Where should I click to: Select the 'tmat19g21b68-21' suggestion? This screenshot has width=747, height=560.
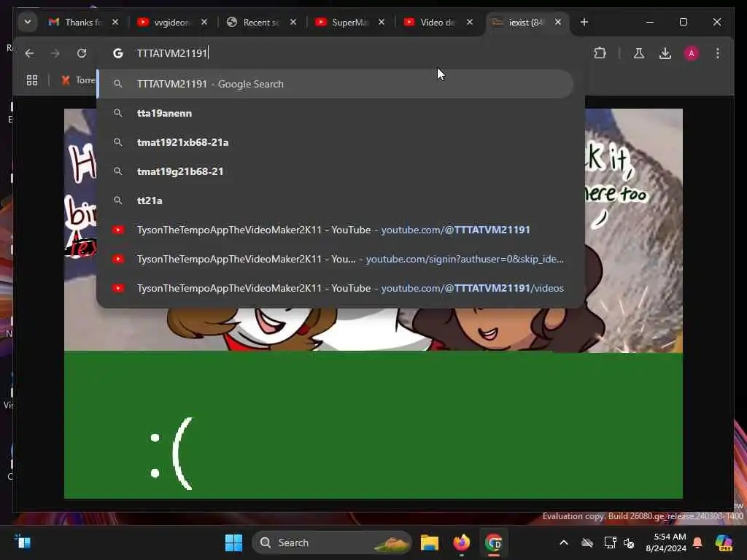tap(335, 171)
